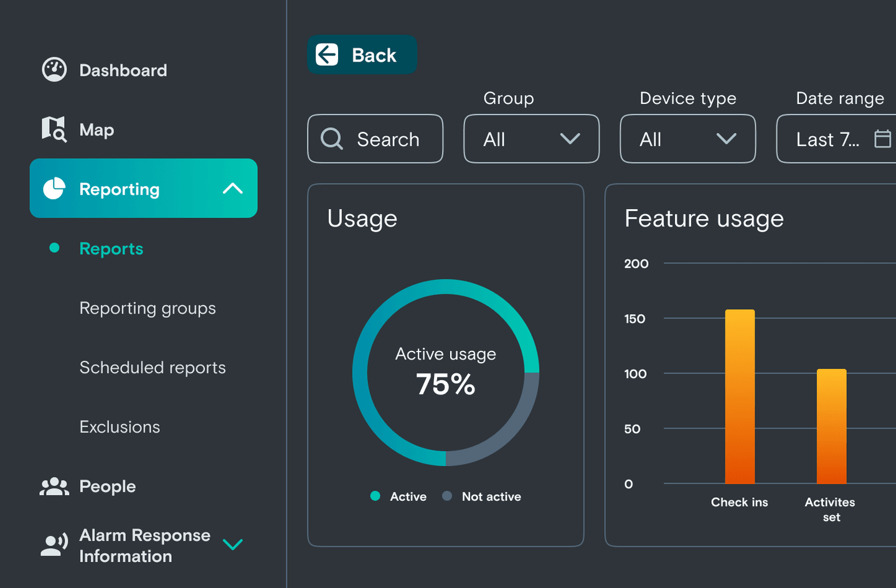Viewport: 896px width, 588px height.
Task: Click the Reporting pie chart icon
Action: pyautogui.click(x=54, y=189)
